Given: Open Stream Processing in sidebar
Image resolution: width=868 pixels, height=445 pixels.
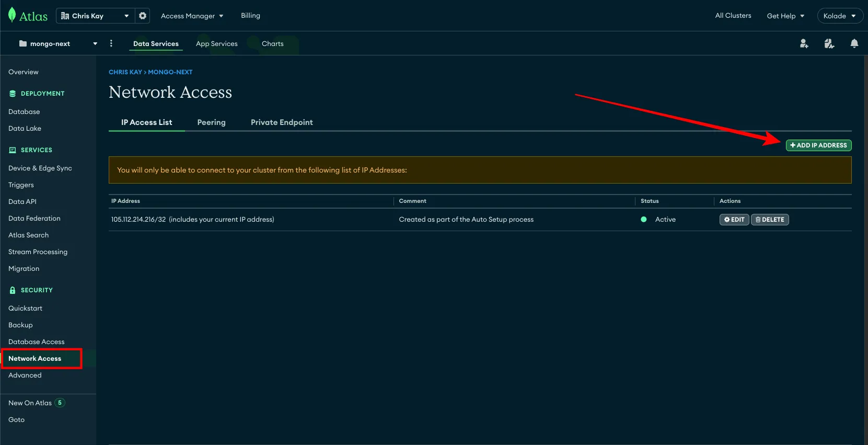Looking at the screenshot, I should click(38, 252).
